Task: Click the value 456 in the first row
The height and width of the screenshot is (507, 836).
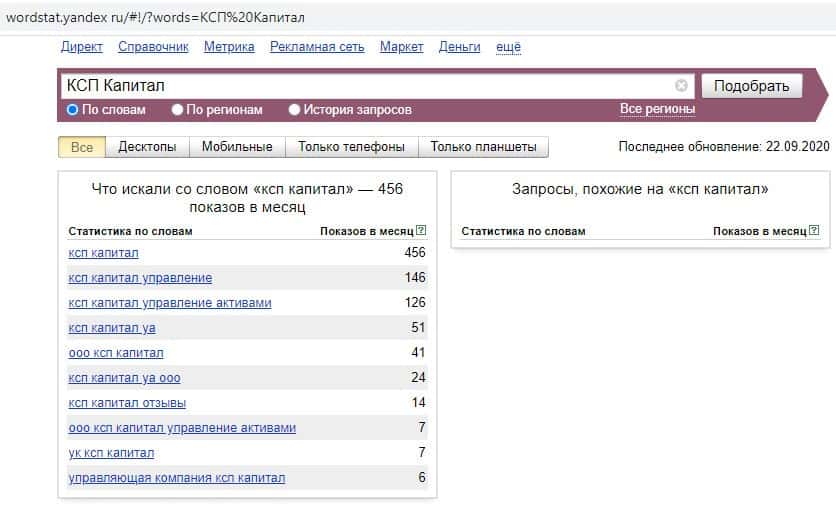Action: (x=415, y=252)
